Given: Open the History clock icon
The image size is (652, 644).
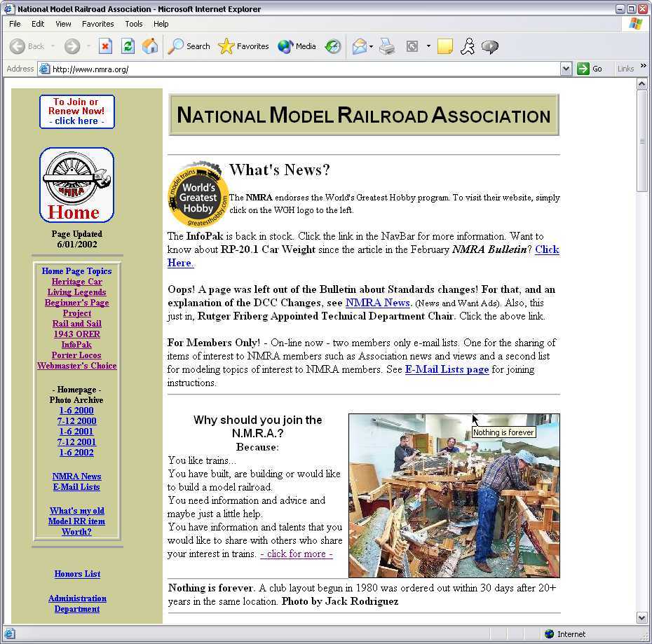Looking at the screenshot, I should tap(333, 46).
